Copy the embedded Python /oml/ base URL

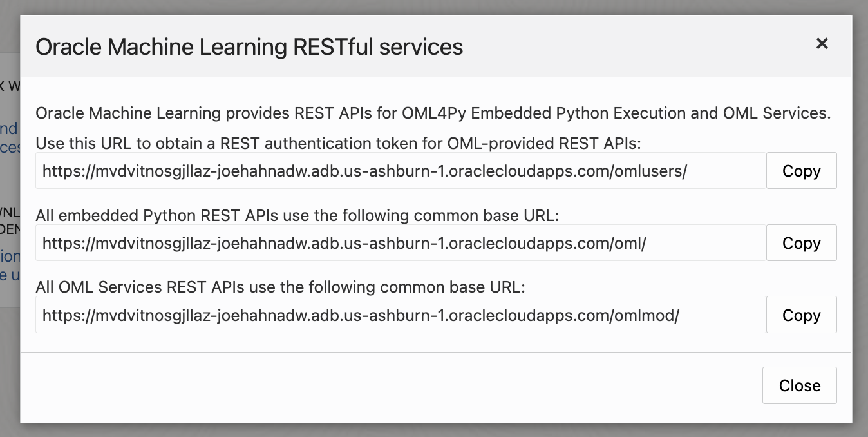click(801, 243)
